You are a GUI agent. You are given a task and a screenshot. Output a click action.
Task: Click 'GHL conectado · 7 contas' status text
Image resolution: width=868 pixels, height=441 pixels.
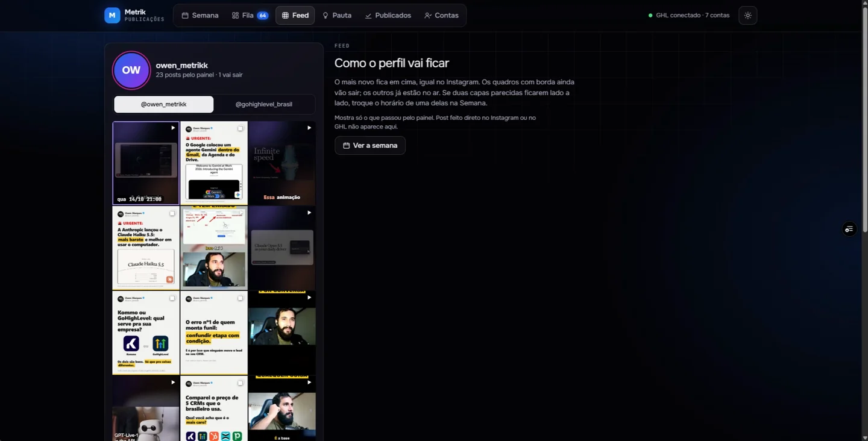(x=693, y=16)
